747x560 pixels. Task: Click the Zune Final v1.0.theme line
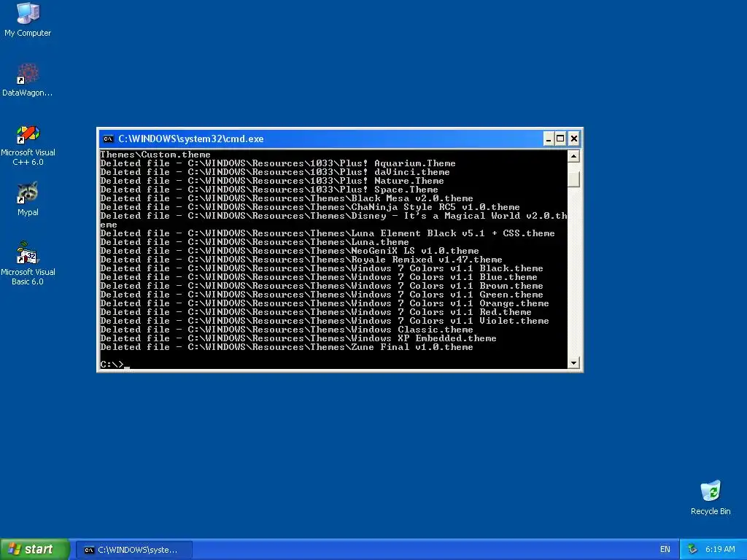tap(286, 347)
